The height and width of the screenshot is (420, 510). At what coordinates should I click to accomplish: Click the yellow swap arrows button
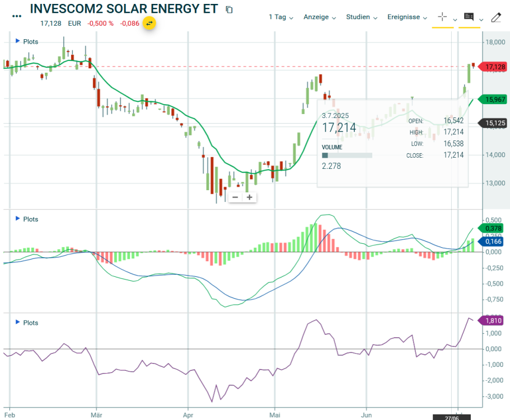click(149, 23)
